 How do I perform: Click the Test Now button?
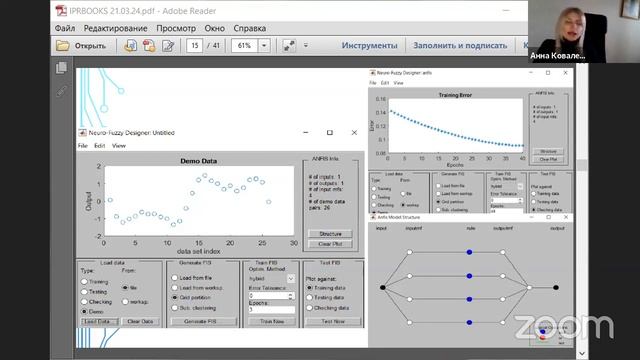pyautogui.click(x=333, y=322)
